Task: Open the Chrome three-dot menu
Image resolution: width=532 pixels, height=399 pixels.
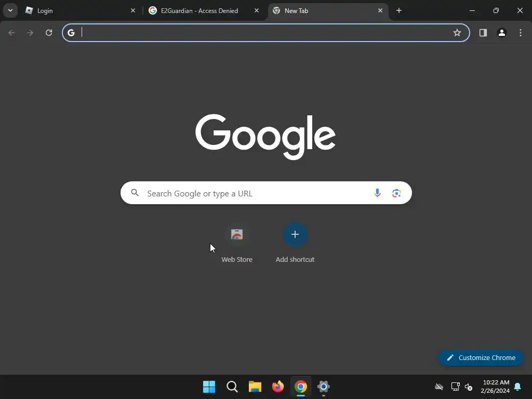Action: 521,33
